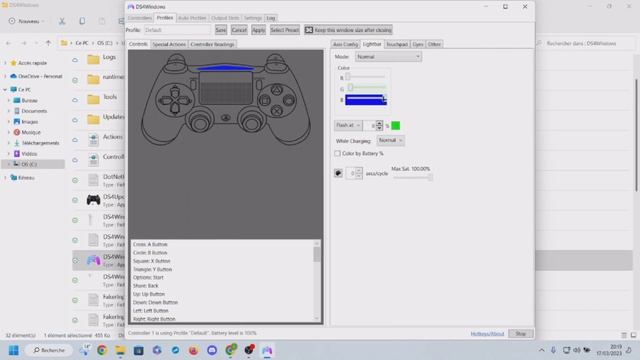Increase the Flash at percentage value
The image size is (640, 360).
pyautogui.click(x=380, y=123)
